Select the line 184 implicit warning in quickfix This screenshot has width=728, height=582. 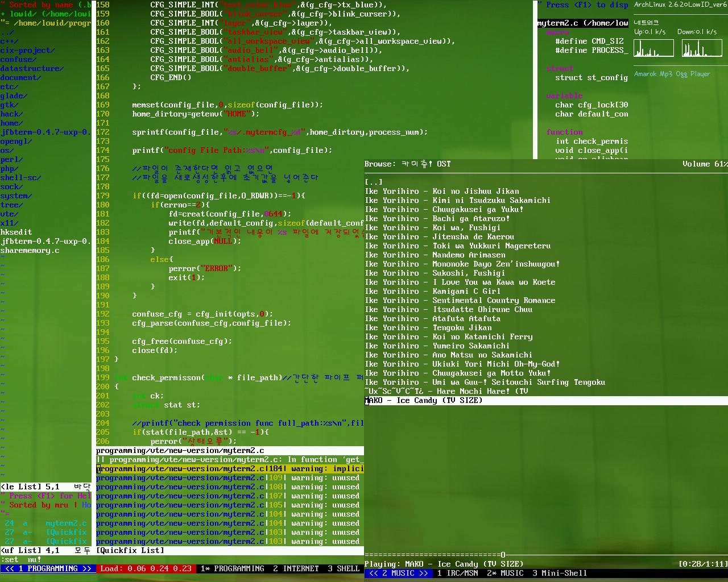pyautogui.click(x=230, y=469)
